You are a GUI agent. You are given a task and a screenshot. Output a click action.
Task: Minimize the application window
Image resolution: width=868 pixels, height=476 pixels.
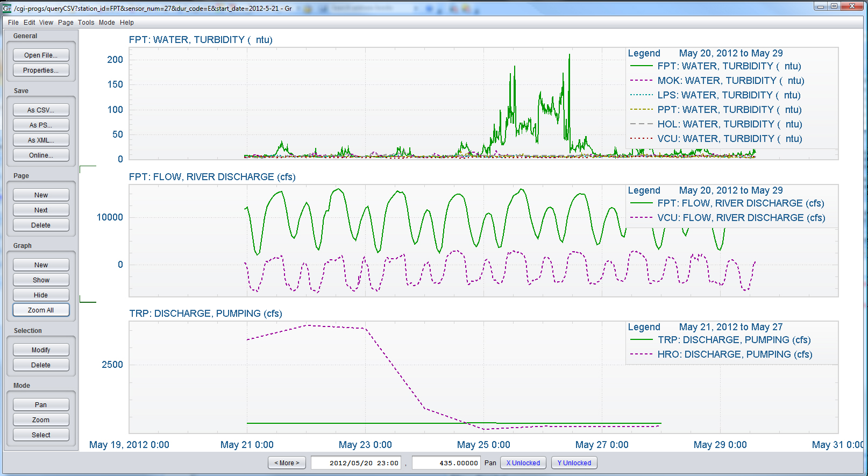click(x=821, y=6)
